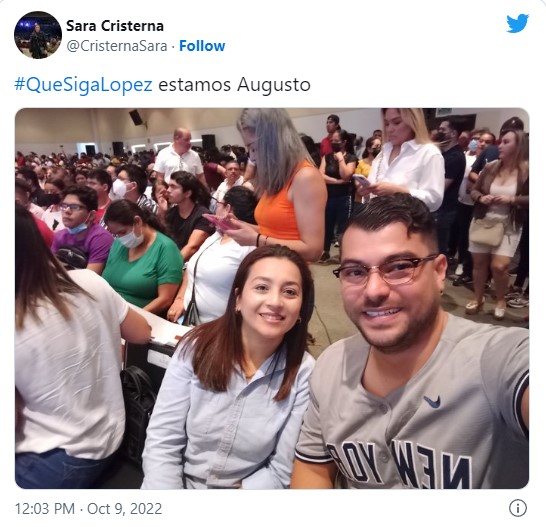Open the Sara Cristerna display name
The width and height of the screenshot is (546, 527).
pyautogui.click(x=115, y=26)
